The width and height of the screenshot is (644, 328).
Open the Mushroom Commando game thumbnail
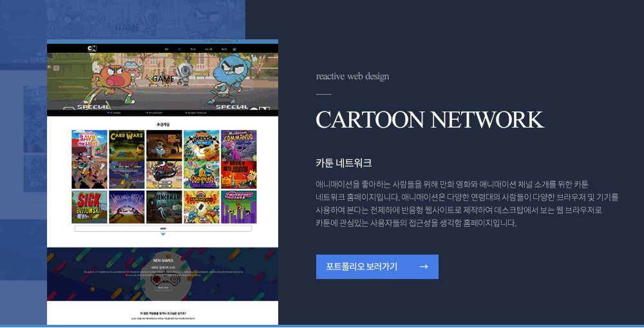[239, 145]
